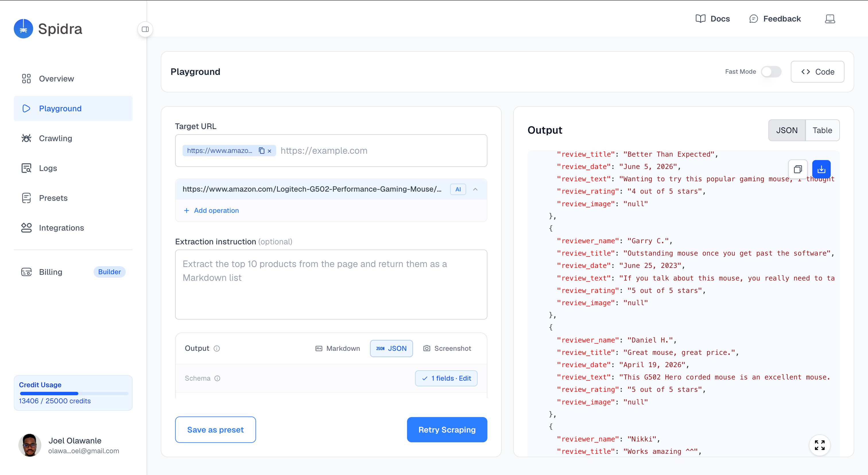Image resolution: width=868 pixels, height=475 pixels.
Task: Expand the output panel to fullscreen
Action: click(x=819, y=445)
